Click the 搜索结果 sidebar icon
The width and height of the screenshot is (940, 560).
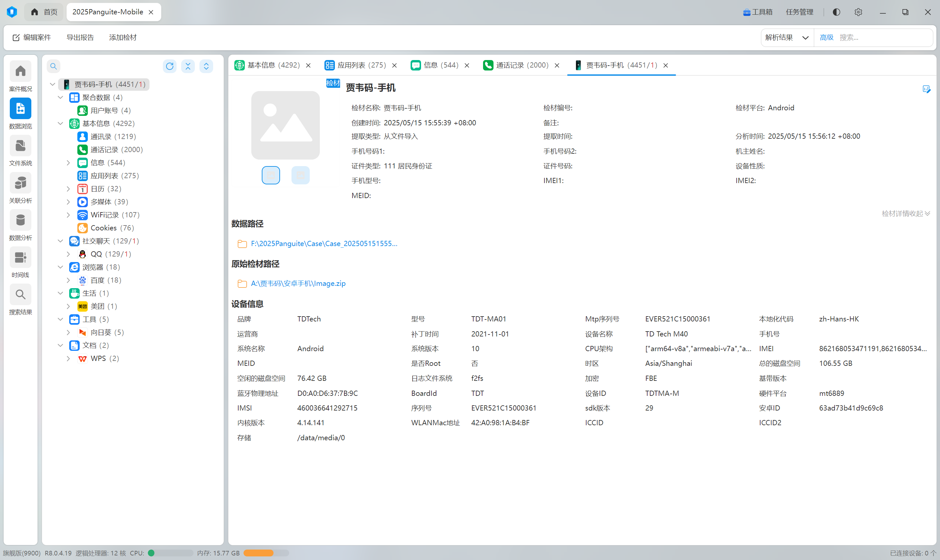pyautogui.click(x=20, y=295)
